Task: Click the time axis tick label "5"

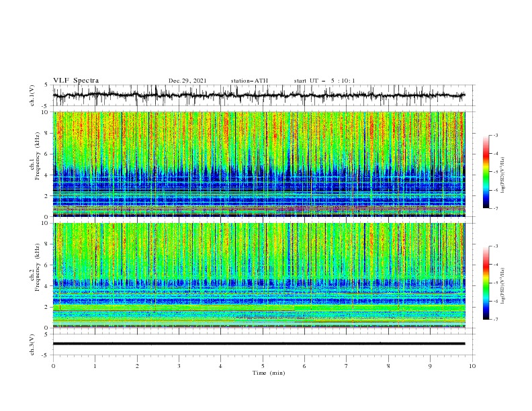Action: [263, 366]
